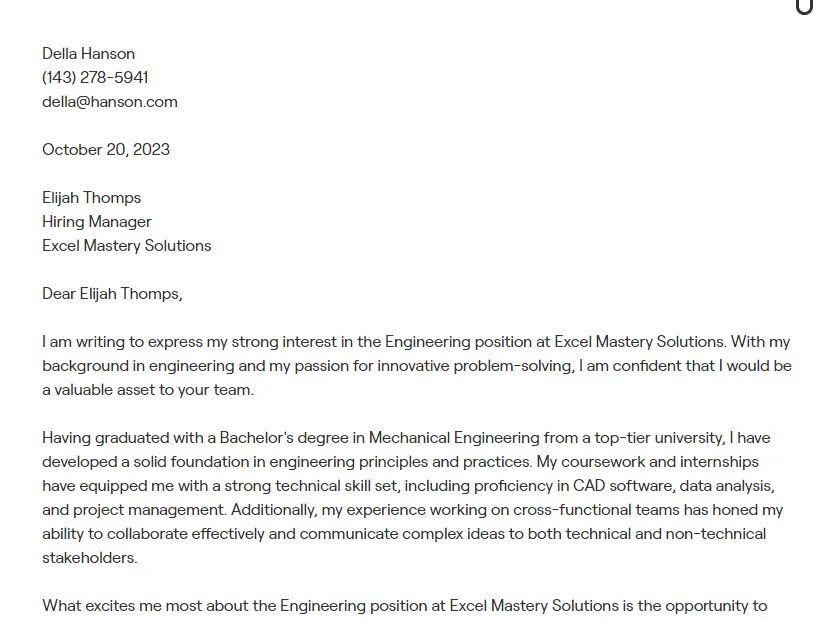Click the email address della@hanson.com
The height and width of the screenshot is (620, 836).
[109, 102]
